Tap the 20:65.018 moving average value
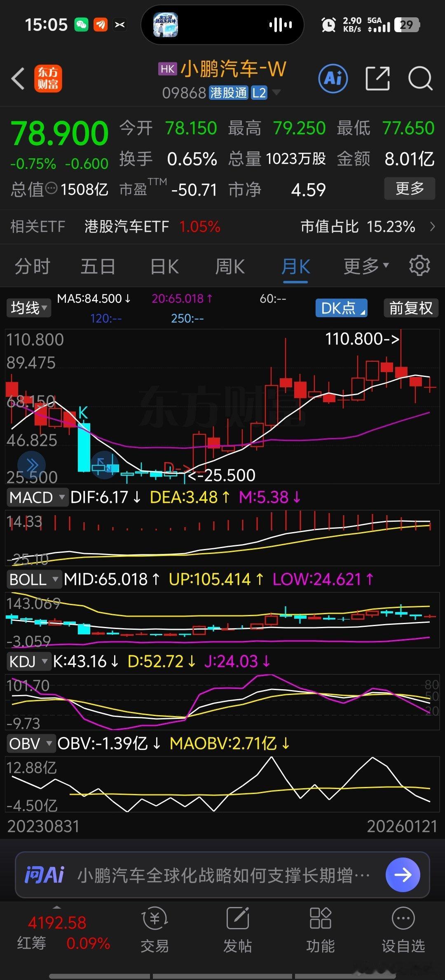 (182, 298)
